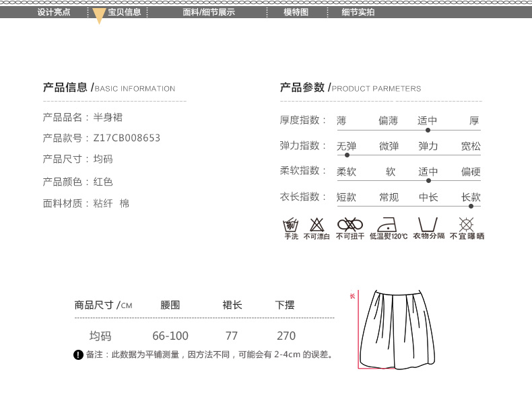Click the do not bleach (不可漂白) icon
This screenshot has height=409, width=532.
(317, 225)
